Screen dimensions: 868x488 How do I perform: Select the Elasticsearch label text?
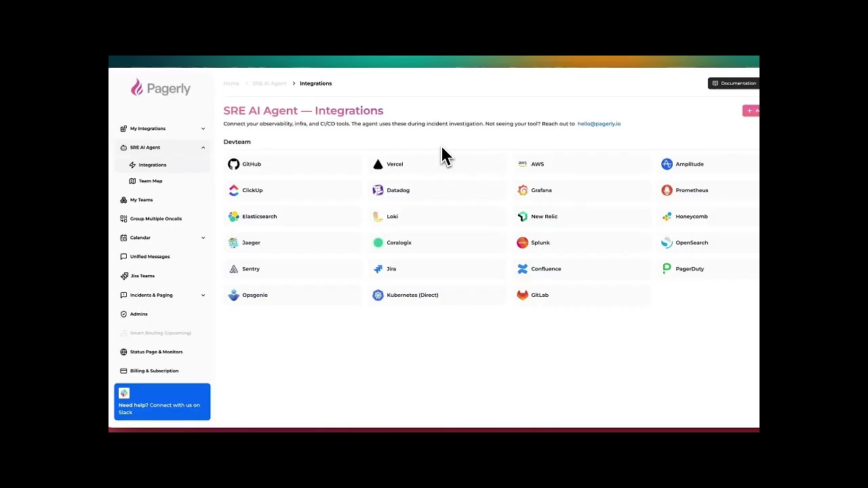(x=260, y=217)
